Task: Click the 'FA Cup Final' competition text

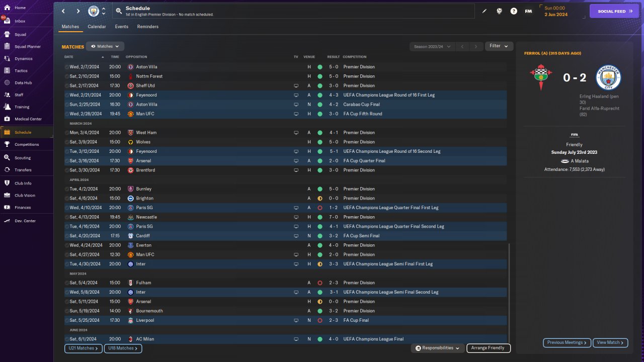Action: coord(356,320)
